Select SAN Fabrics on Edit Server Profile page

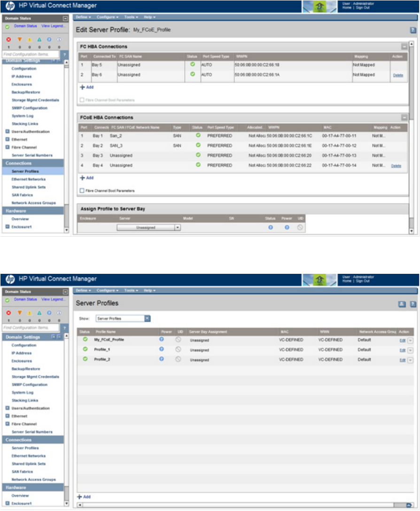[x=22, y=195]
